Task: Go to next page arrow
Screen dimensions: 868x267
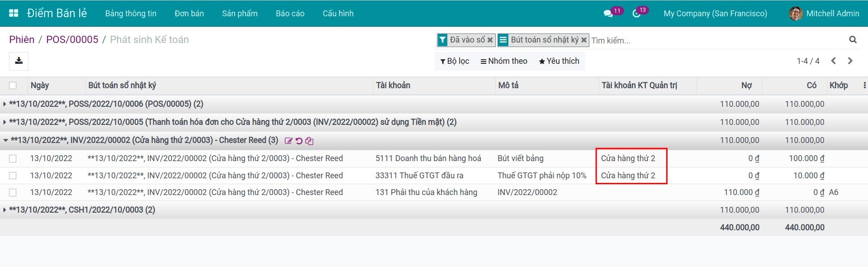Action: coord(850,61)
